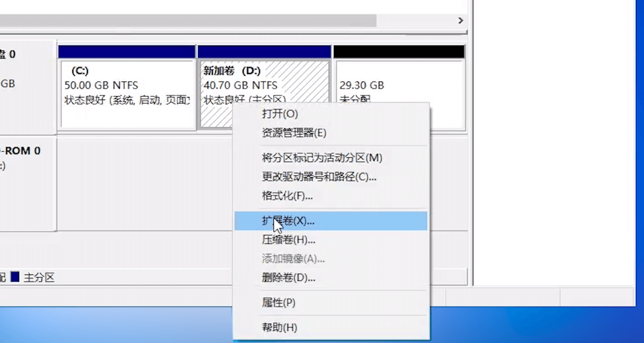Click the right scroll arrow above the disks
The width and height of the screenshot is (644, 343).
coord(460,20)
